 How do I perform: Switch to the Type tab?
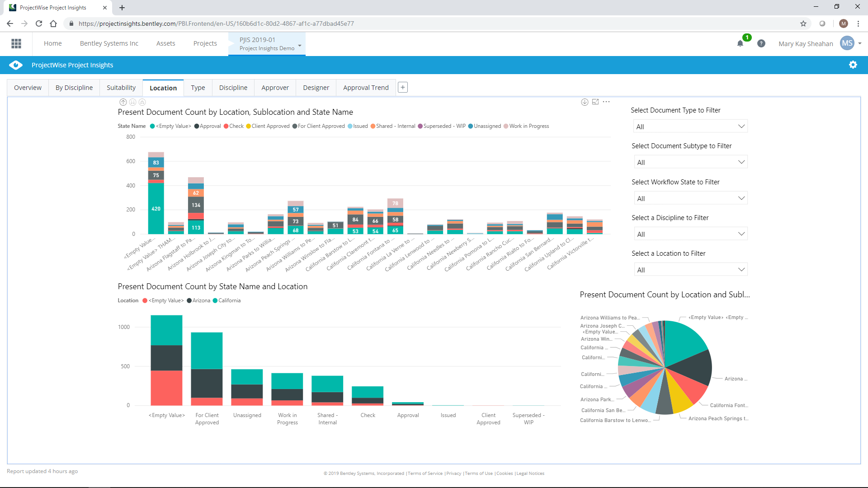(x=198, y=88)
